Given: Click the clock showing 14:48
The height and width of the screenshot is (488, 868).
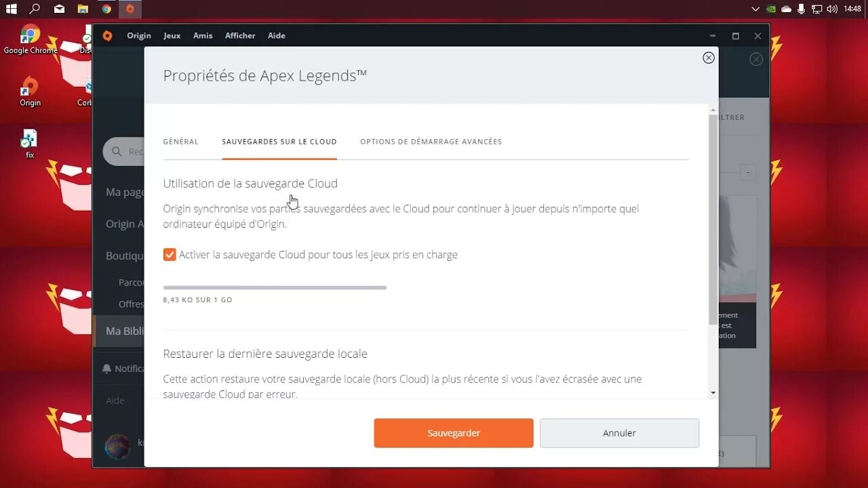Looking at the screenshot, I should [852, 9].
